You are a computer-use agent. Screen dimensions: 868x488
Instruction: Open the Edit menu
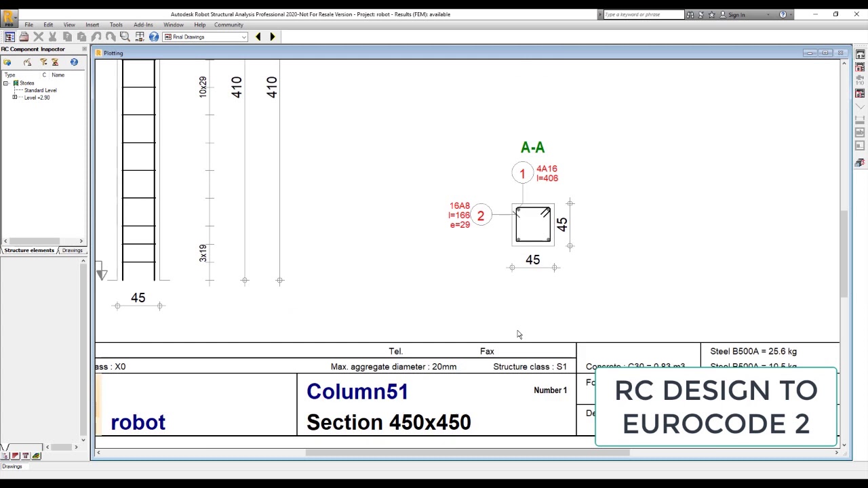click(x=48, y=25)
